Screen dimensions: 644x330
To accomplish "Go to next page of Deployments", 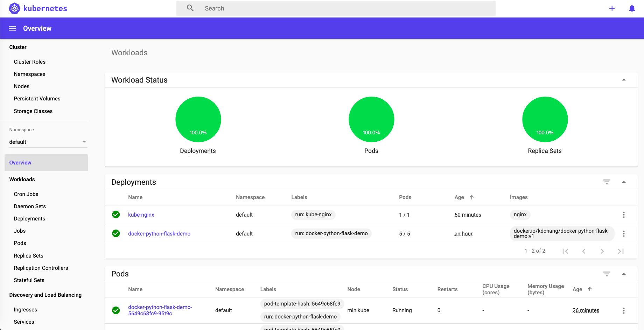I will click(602, 251).
